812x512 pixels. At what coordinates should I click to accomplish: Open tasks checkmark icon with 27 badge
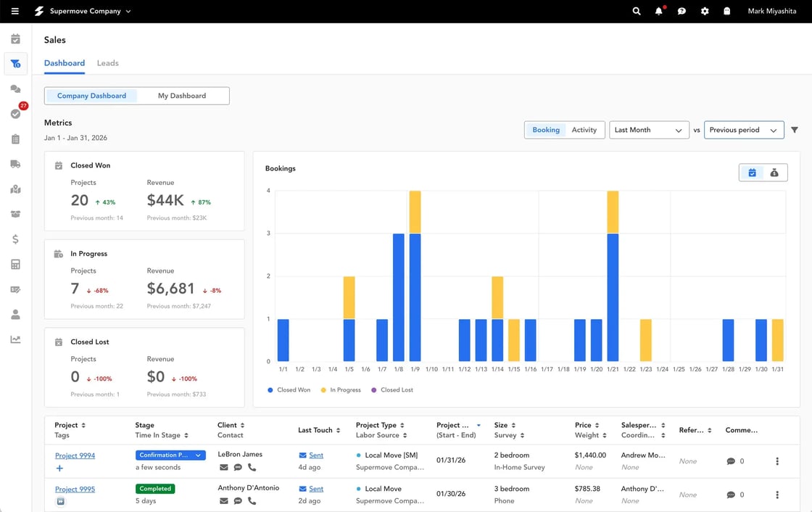(15, 113)
